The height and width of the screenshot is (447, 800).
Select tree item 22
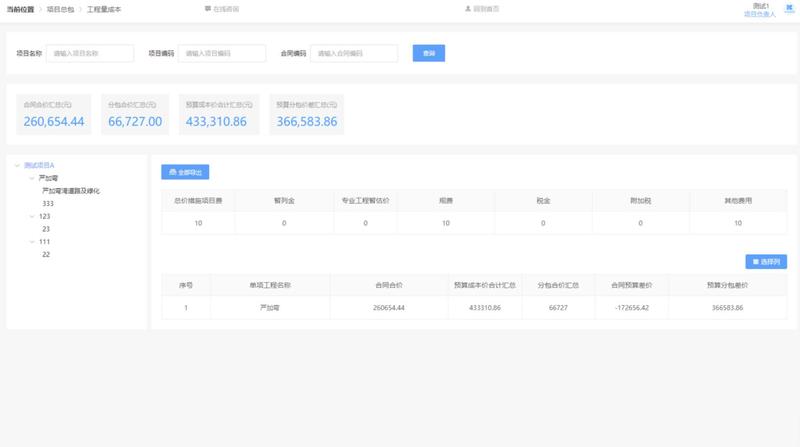tap(46, 255)
